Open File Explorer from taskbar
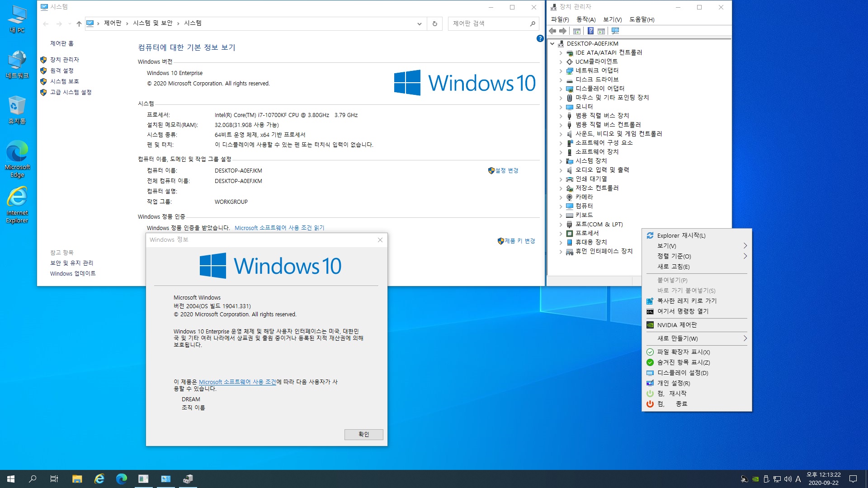Viewport: 868px width, 488px height. 77,479
